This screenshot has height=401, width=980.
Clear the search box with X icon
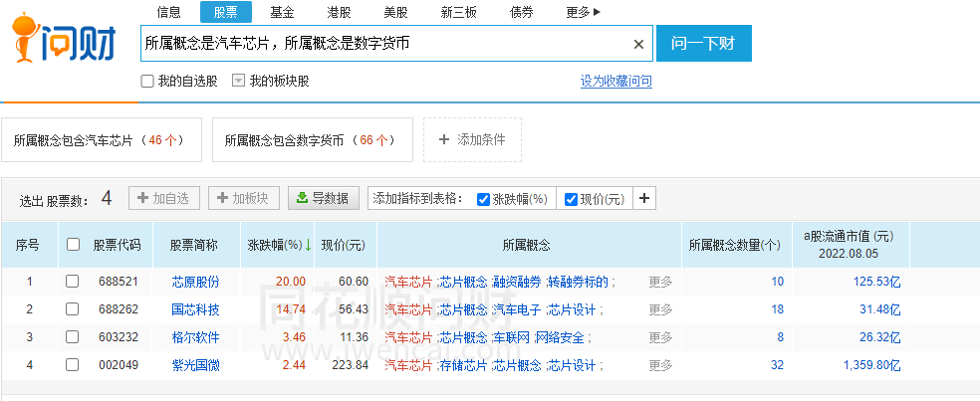(x=638, y=45)
